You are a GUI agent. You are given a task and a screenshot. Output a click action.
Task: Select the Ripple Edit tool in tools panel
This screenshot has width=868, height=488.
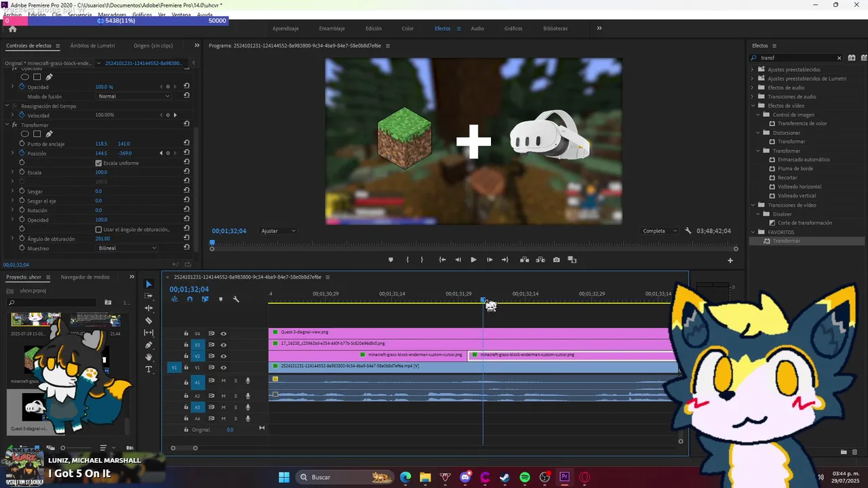(149, 308)
